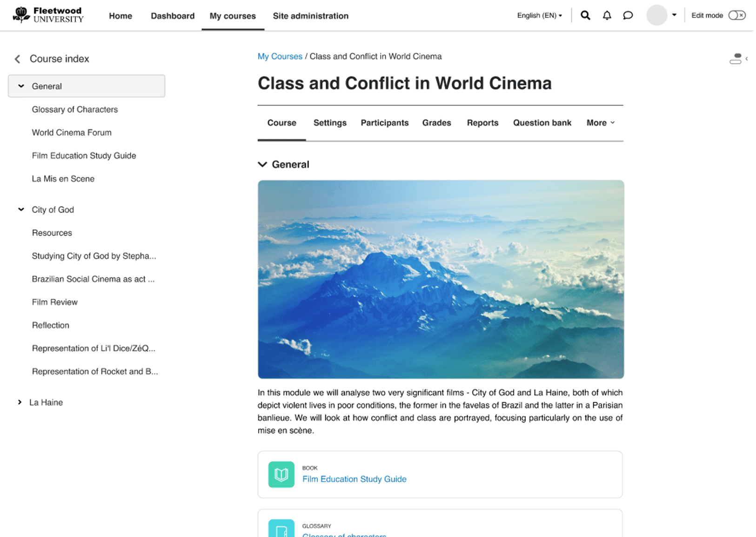This screenshot has height=537, width=756.
Task: Switch to the Grades tab
Action: (x=436, y=123)
